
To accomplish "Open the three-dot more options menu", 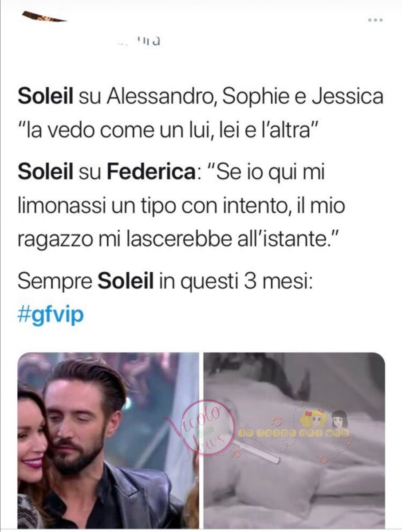I will (375, 20).
